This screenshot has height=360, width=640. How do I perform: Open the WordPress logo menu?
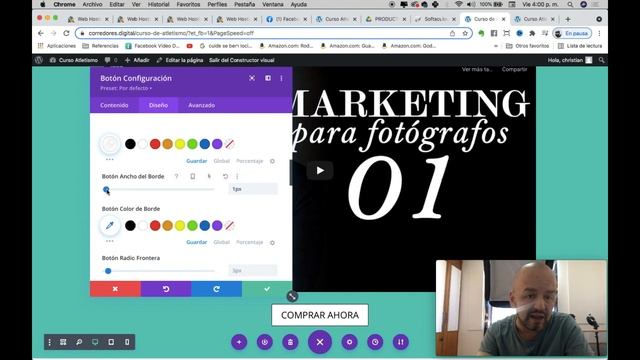click(39, 60)
